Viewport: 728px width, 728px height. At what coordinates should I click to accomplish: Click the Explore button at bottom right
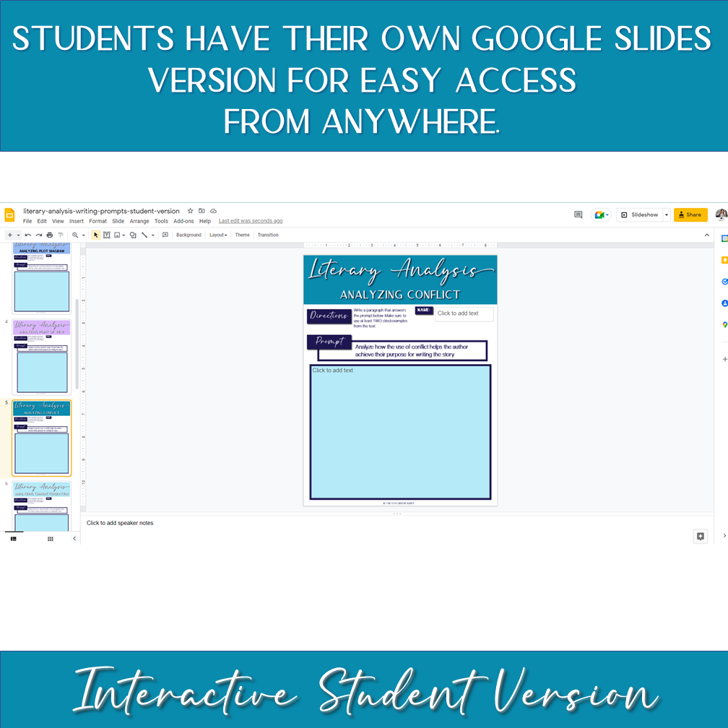click(700, 536)
